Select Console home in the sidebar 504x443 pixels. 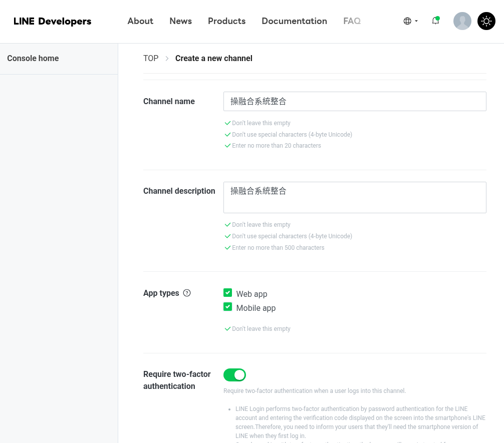33,59
